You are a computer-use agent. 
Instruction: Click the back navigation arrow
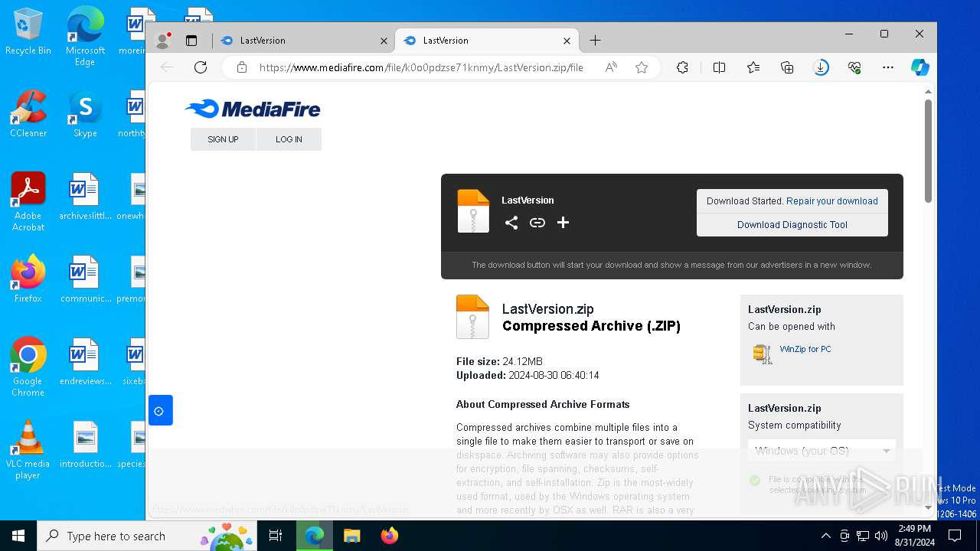tap(167, 67)
